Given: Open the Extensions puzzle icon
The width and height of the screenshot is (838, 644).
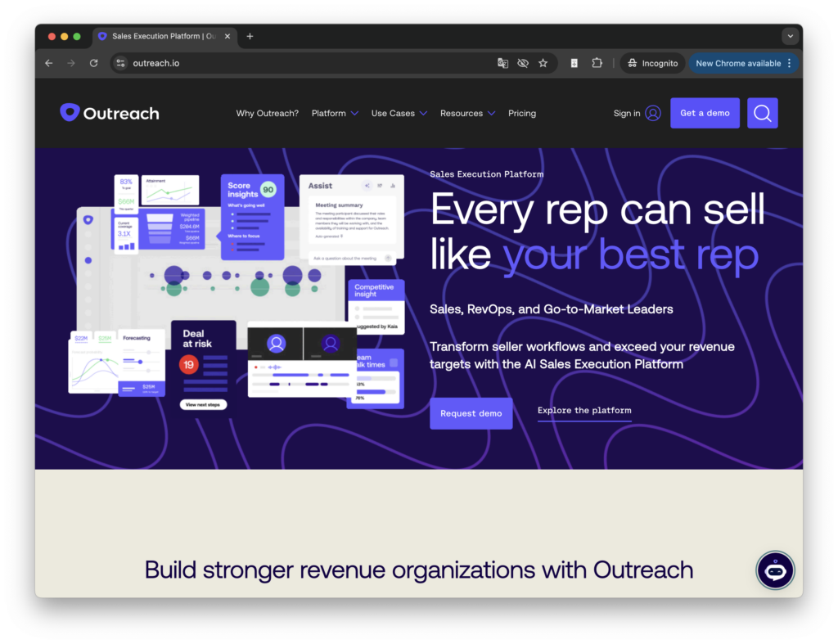Looking at the screenshot, I should [597, 63].
